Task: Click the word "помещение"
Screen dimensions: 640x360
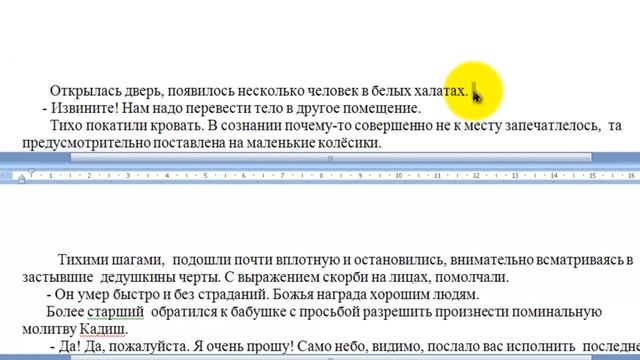Action: tap(380, 109)
